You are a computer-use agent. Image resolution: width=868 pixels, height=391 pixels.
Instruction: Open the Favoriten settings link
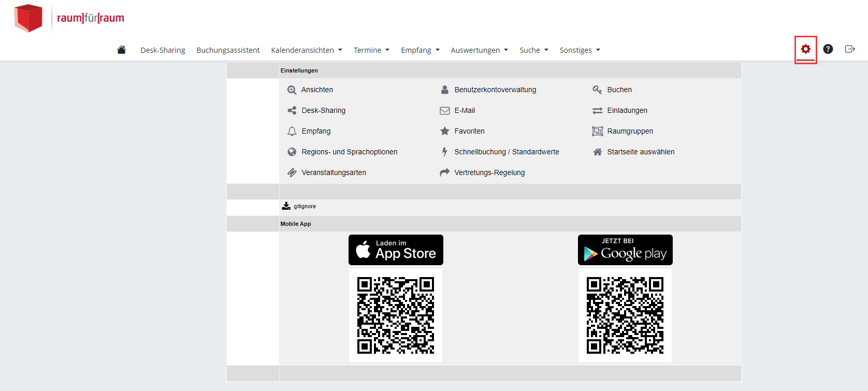pyautogui.click(x=469, y=131)
